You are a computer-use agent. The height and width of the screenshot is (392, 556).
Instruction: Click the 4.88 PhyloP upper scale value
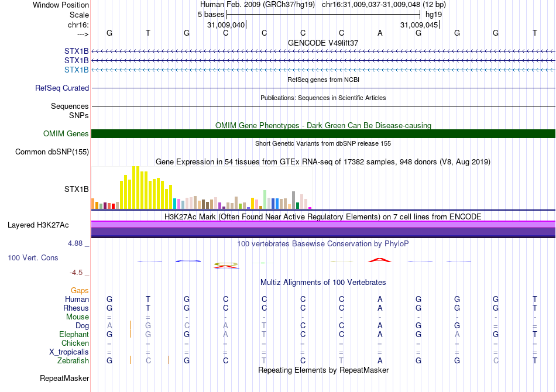click(x=75, y=243)
